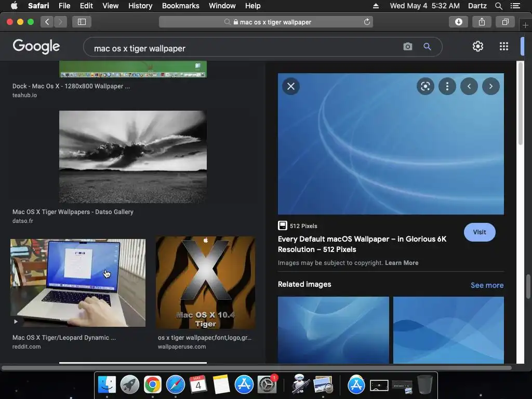Show Safari downloads
This screenshot has width=532, height=399.
point(458,22)
